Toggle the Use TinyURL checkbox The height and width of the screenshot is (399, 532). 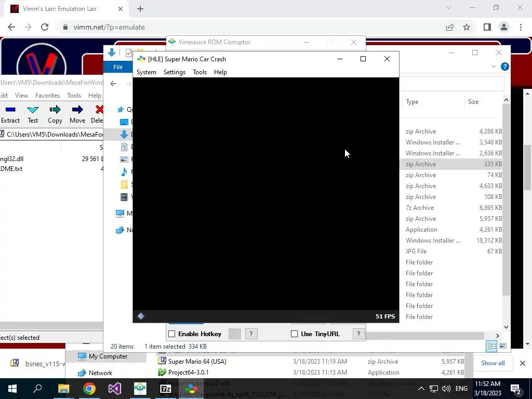point(294,334)
